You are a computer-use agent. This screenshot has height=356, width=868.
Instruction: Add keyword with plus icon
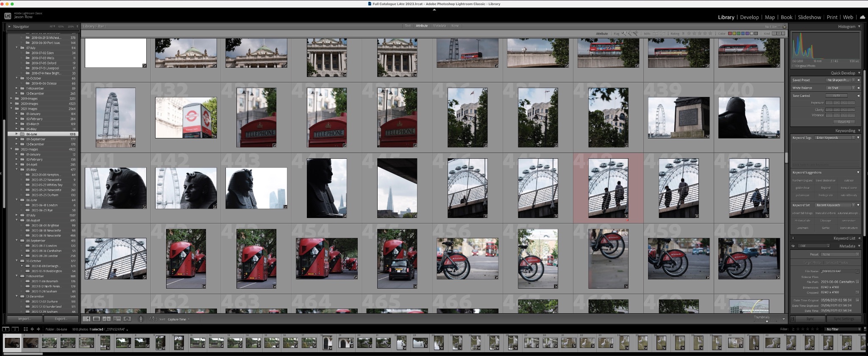(x=793, y=238)
